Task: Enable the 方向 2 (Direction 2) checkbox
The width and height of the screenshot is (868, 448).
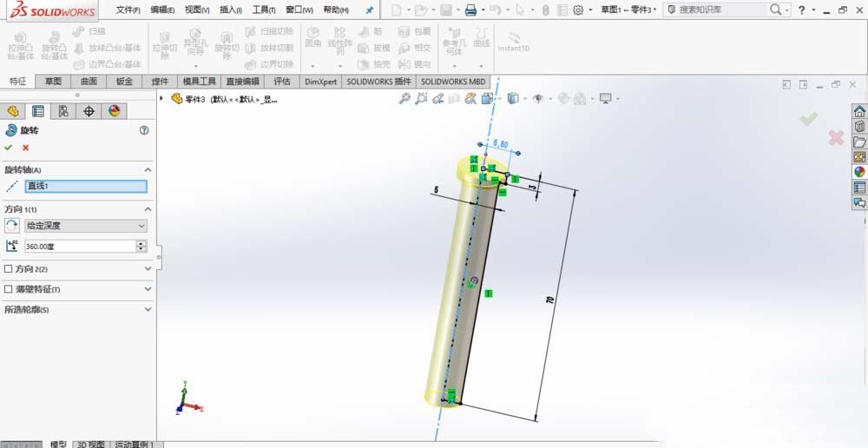Action: 9,268
